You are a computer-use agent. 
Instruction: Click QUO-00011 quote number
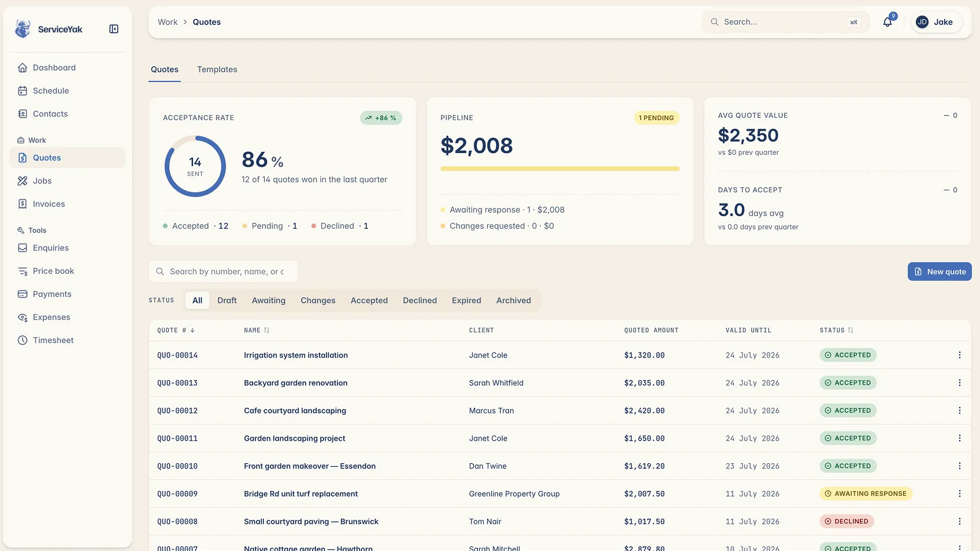177,438
